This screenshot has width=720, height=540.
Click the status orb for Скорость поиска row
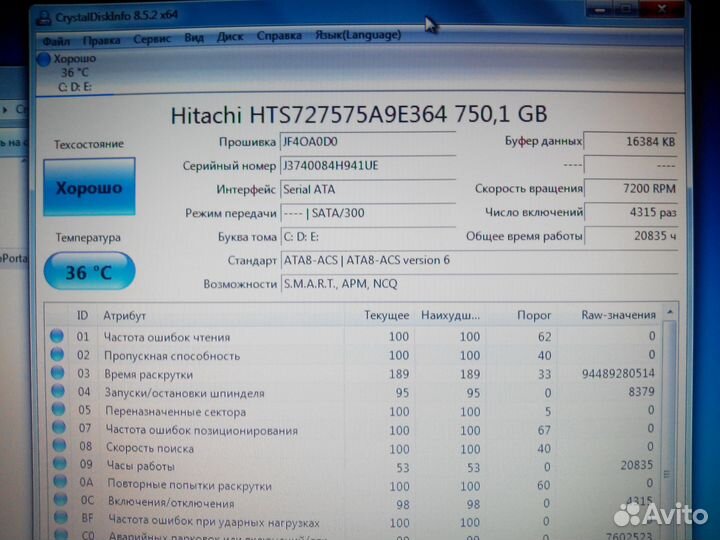[57, 447]
